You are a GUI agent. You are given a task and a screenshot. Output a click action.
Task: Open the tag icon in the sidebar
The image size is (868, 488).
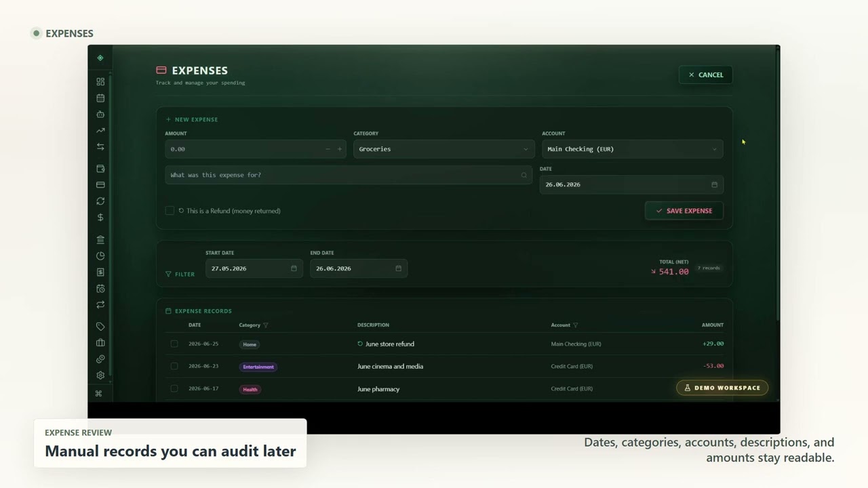pyautogui.click(x=100, y=327)
